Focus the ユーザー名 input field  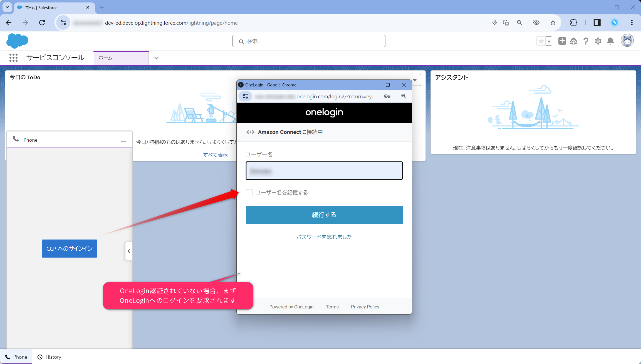(x=324, y=171)
